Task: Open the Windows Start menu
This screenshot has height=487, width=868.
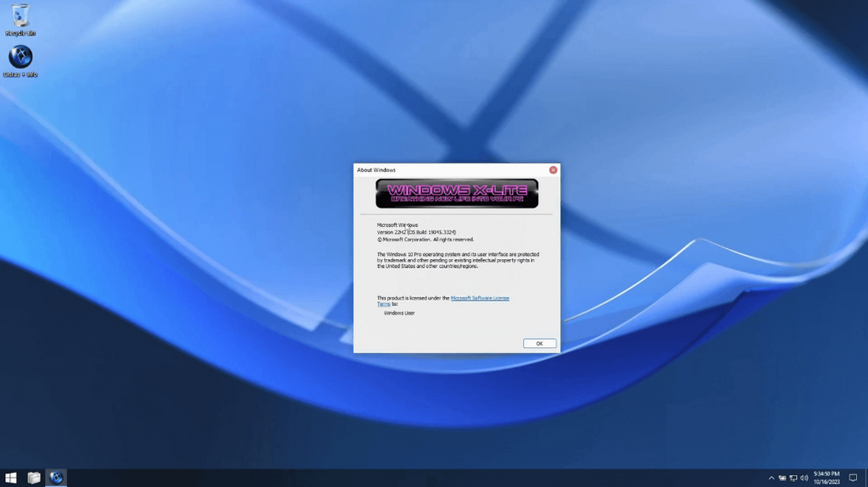Action: 10,478
